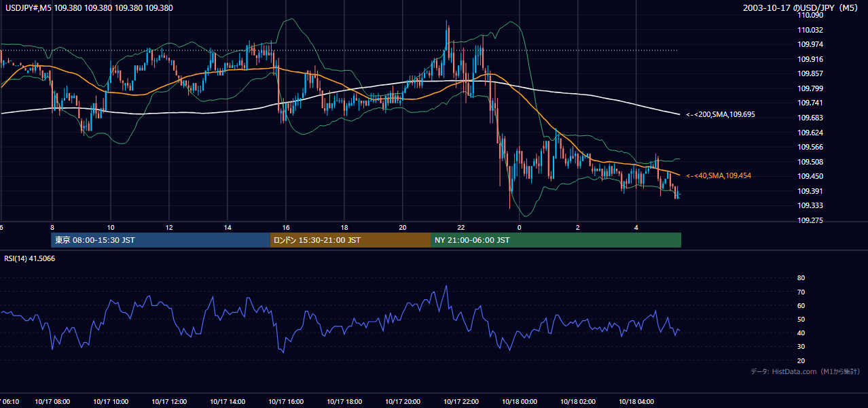Click price level 110.090 on the axis

(811, 15)
